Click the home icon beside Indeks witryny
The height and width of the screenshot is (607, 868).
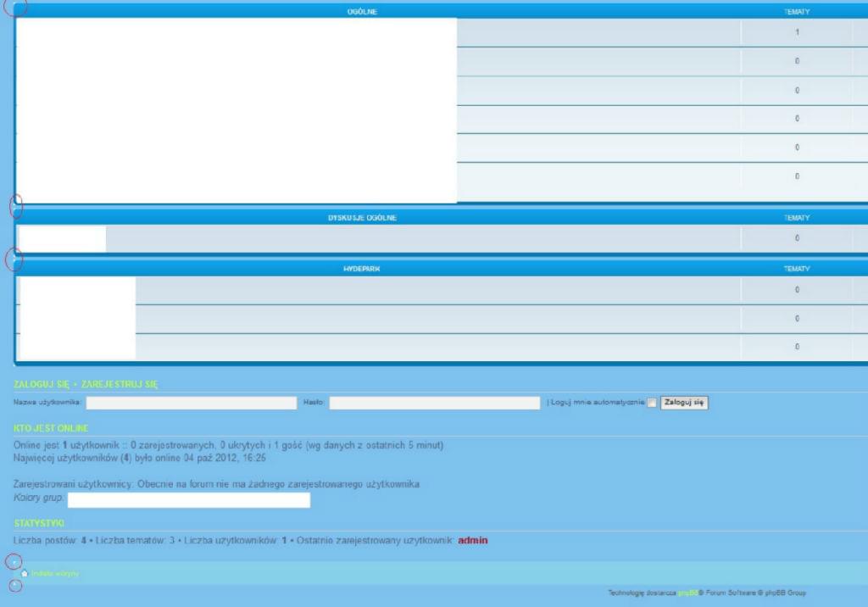[25, 574]
